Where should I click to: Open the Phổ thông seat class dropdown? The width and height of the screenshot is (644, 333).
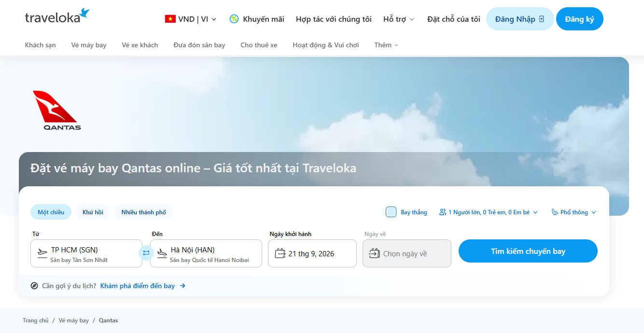574,212
